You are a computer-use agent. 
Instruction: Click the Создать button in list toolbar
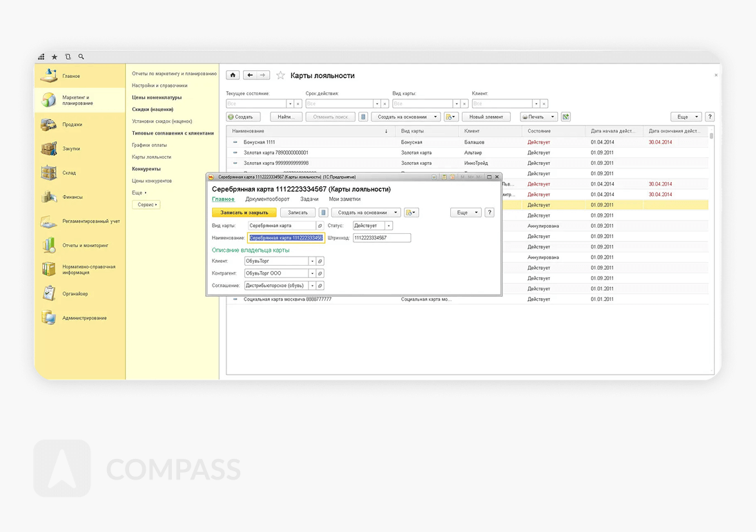coord(243,117)
